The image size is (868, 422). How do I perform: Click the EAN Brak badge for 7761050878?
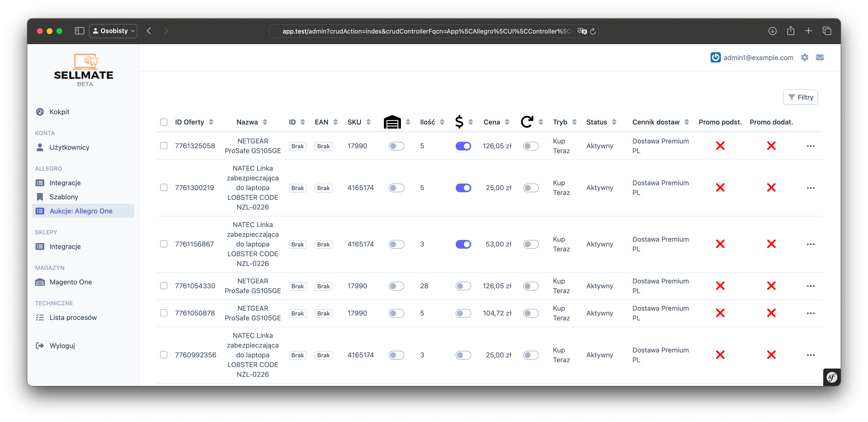(x=324, y=313)
